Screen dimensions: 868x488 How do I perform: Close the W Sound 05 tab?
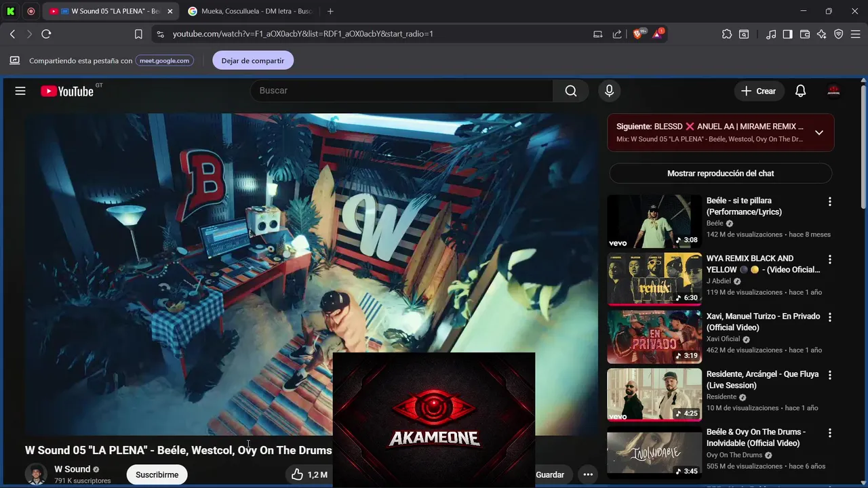click(170, 12)
